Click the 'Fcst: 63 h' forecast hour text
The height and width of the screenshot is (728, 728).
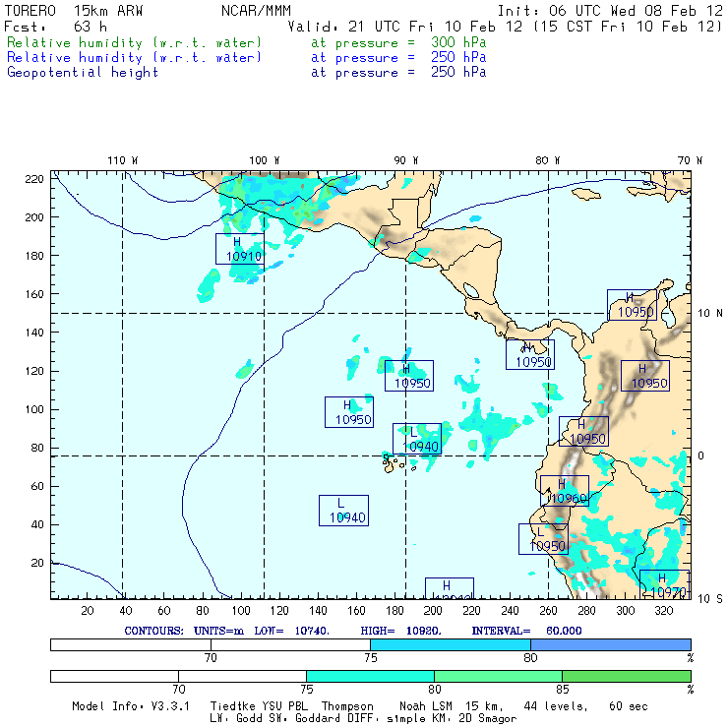tap(55, 27)
